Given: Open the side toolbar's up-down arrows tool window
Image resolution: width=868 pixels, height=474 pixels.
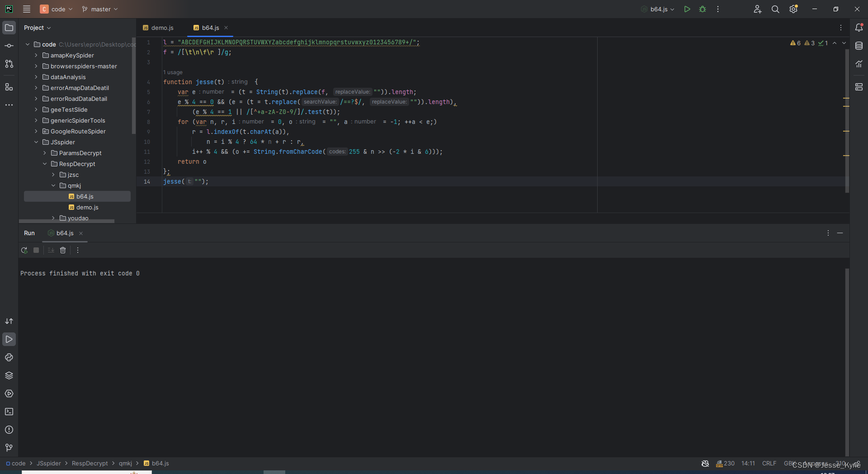Looking at the screenshot, I should 9,321.
